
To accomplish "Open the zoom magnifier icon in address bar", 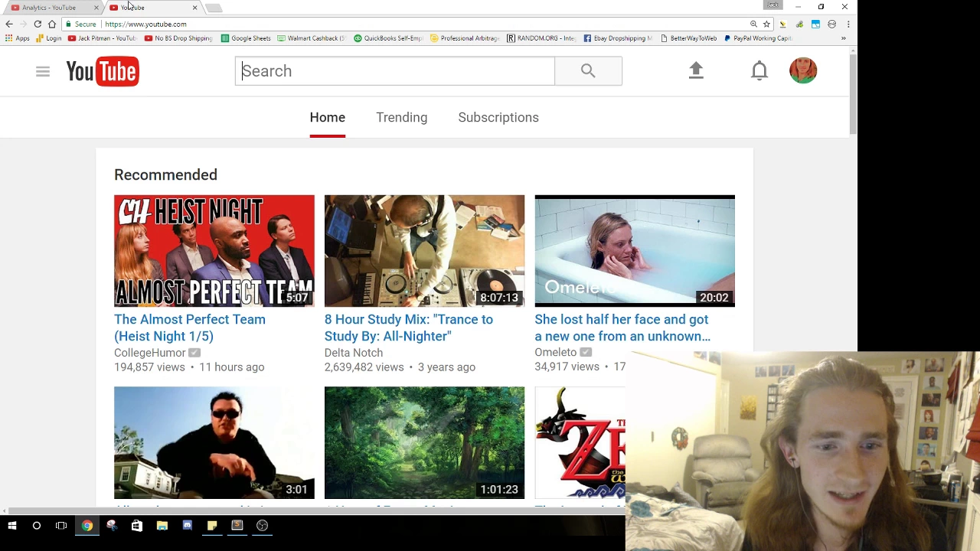I will pos(753,24).
